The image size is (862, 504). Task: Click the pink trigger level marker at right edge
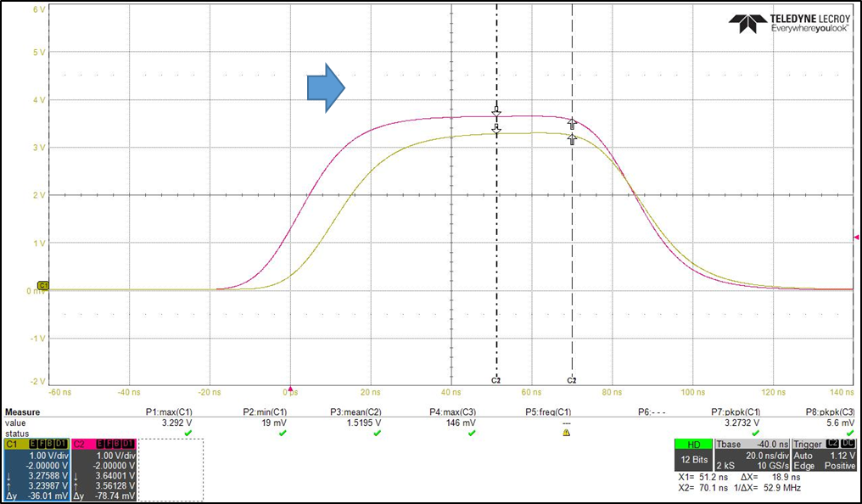(856, 238)
